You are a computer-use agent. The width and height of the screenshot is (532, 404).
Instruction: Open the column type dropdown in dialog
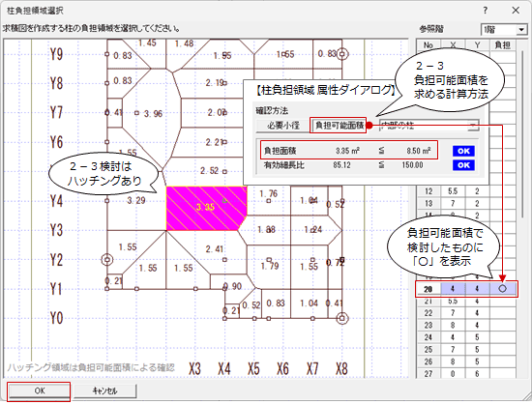click(x=429, y=126)
